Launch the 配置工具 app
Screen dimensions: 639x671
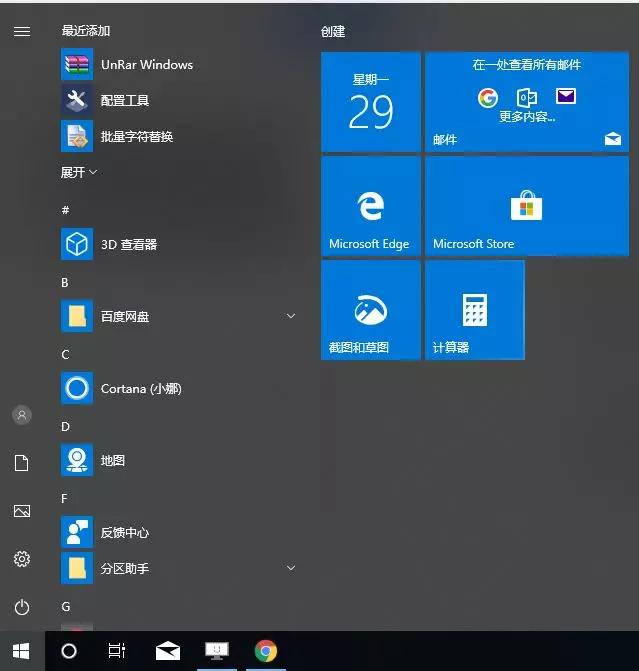point(124,100)
